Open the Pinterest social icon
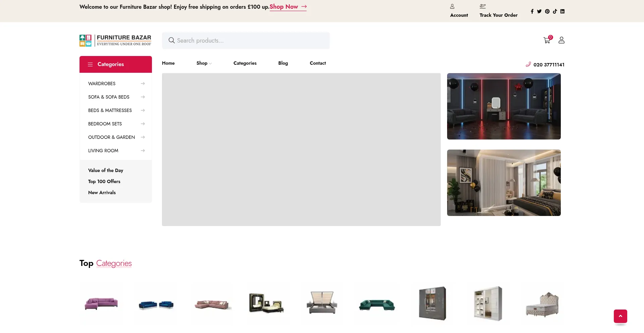 tap(547, 11)
